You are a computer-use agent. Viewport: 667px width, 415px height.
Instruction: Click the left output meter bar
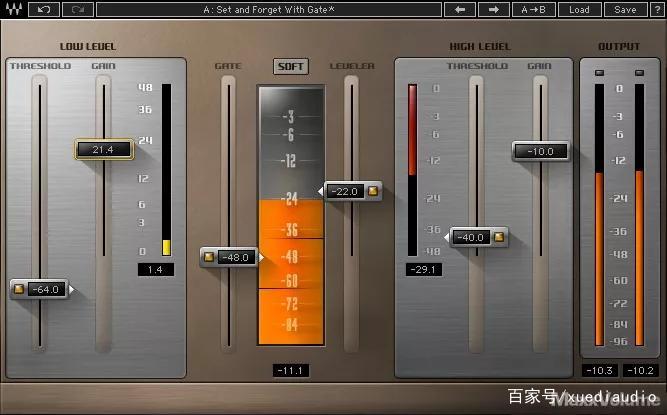599,215
